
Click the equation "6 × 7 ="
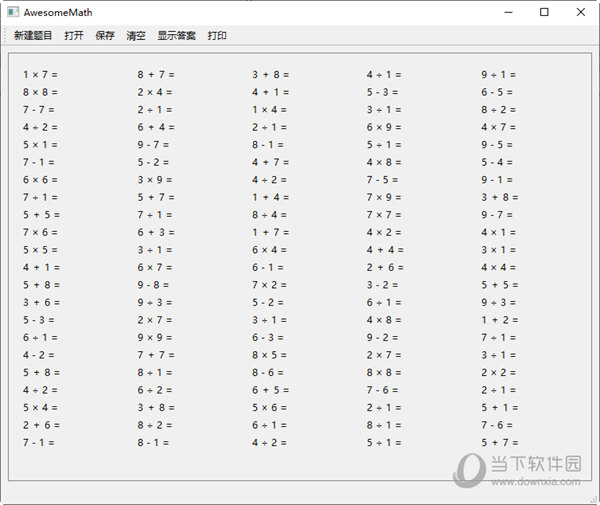pos(155,267)
